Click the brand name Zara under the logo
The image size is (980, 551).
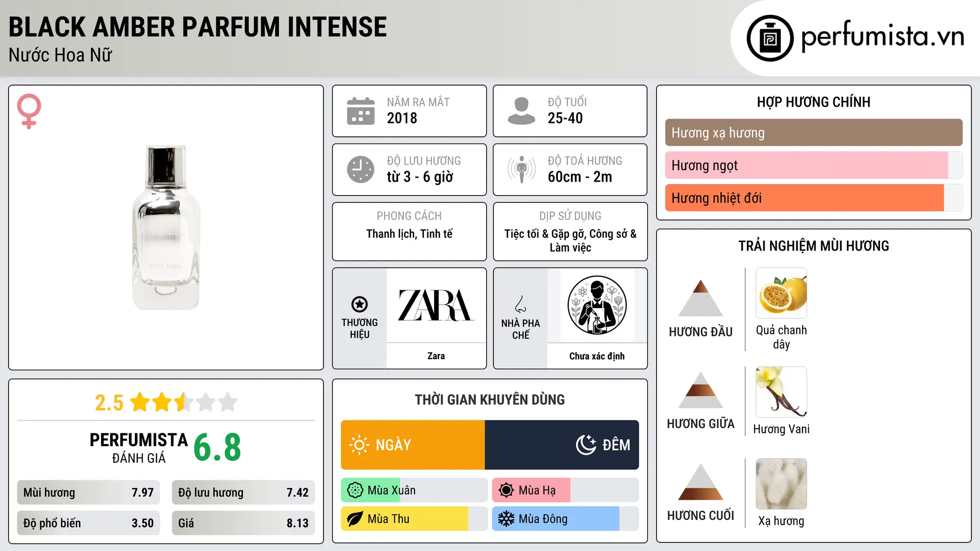pyautogui.click(x=436, y=356)
